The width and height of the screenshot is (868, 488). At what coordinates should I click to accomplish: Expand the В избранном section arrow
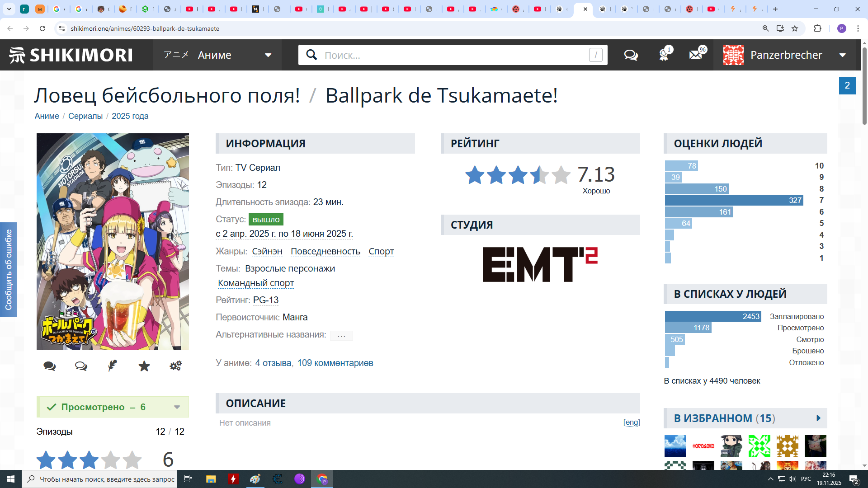[818, 418]
